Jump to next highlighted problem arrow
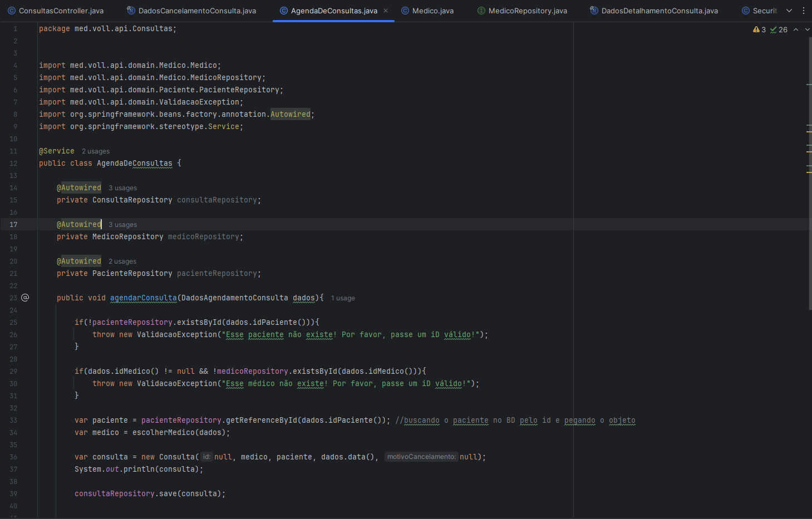The image size is (812, 519). [807, 29]
